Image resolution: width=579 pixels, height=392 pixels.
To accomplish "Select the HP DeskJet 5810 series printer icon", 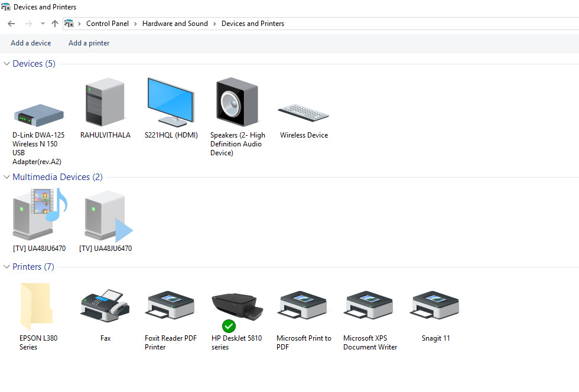I will pos(237,307).
